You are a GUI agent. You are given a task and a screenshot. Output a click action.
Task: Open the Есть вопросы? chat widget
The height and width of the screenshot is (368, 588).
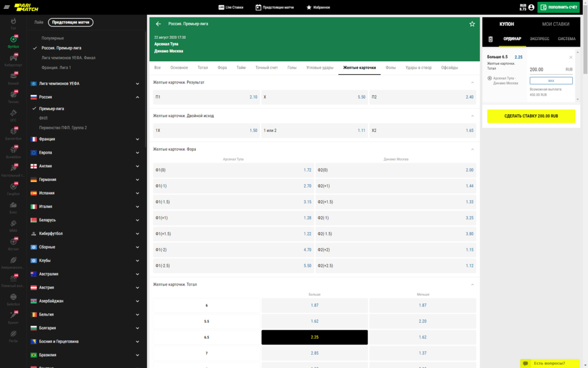click(549, 363)
